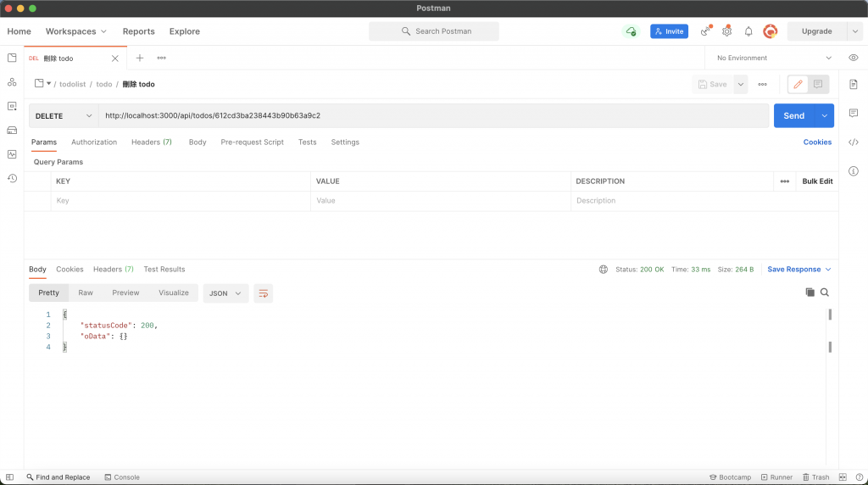
Task: Open the JSON format dropdown
Action: tap(225, 293)
